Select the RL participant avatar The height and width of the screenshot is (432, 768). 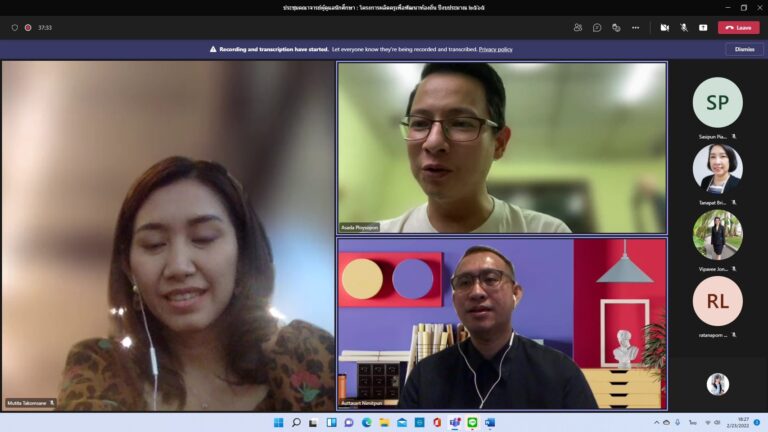(717, 301)
